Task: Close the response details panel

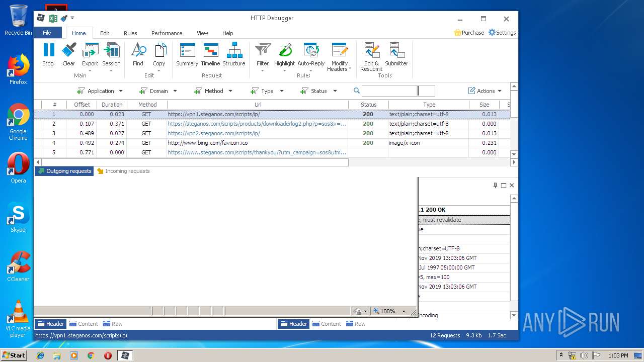Action: pos(512,186)
